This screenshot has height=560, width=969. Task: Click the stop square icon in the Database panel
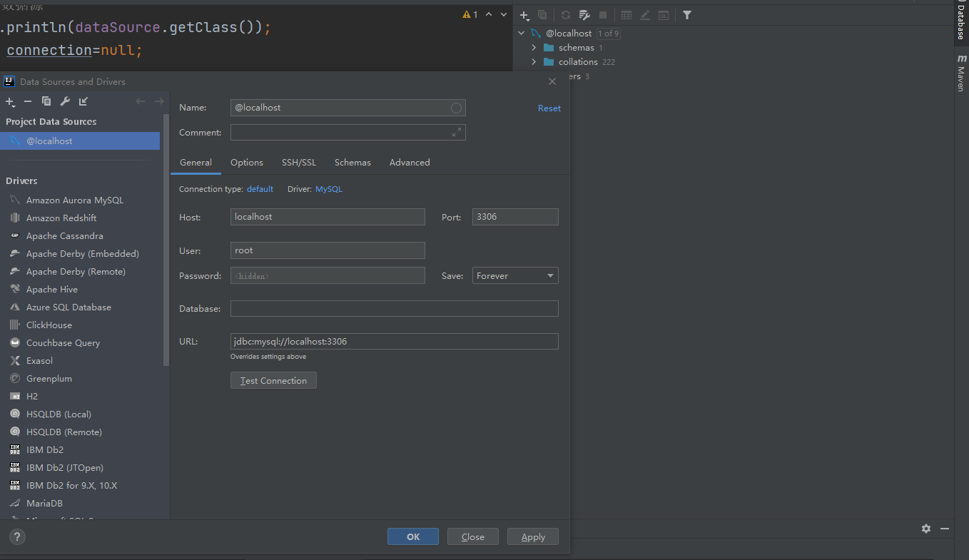[603, 15]
